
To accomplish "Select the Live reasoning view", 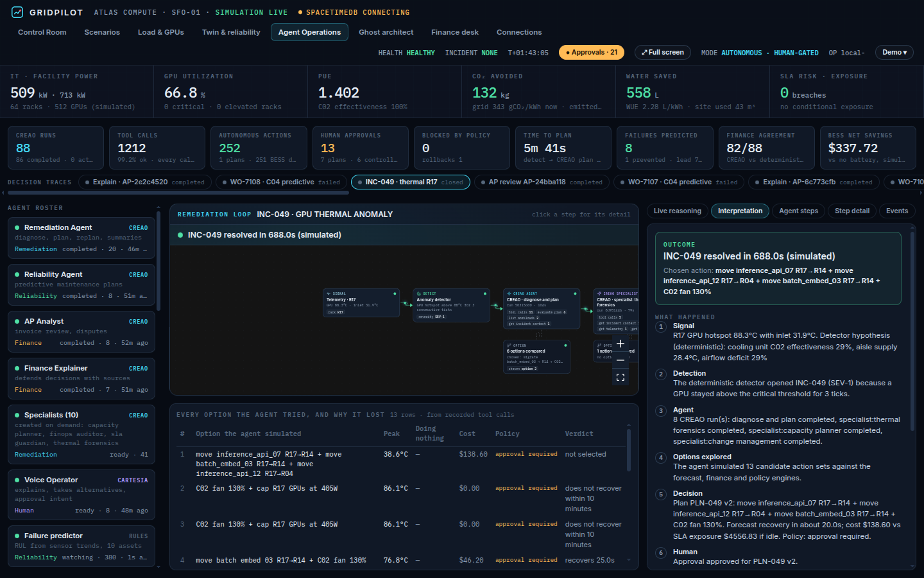I will click(x=677, y=211).
